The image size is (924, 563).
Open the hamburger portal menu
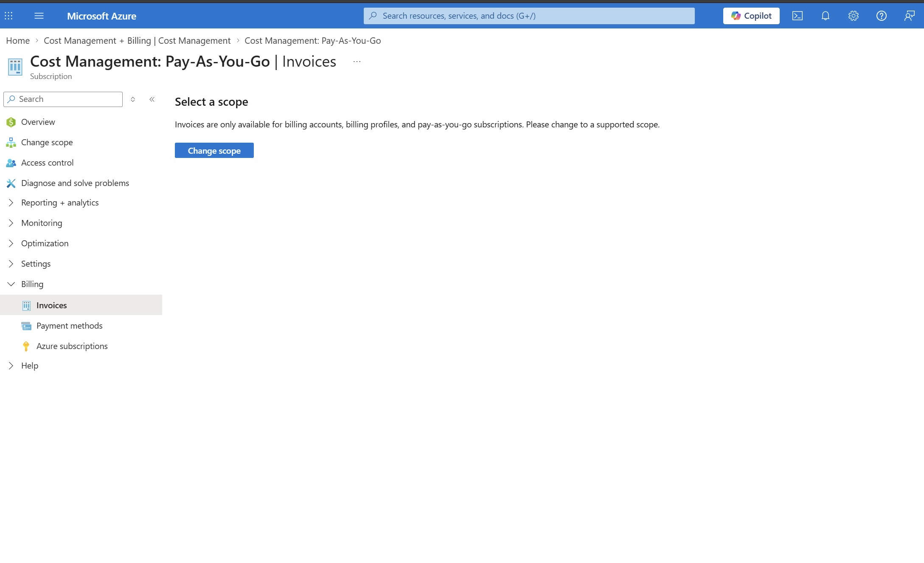(39, 16)
